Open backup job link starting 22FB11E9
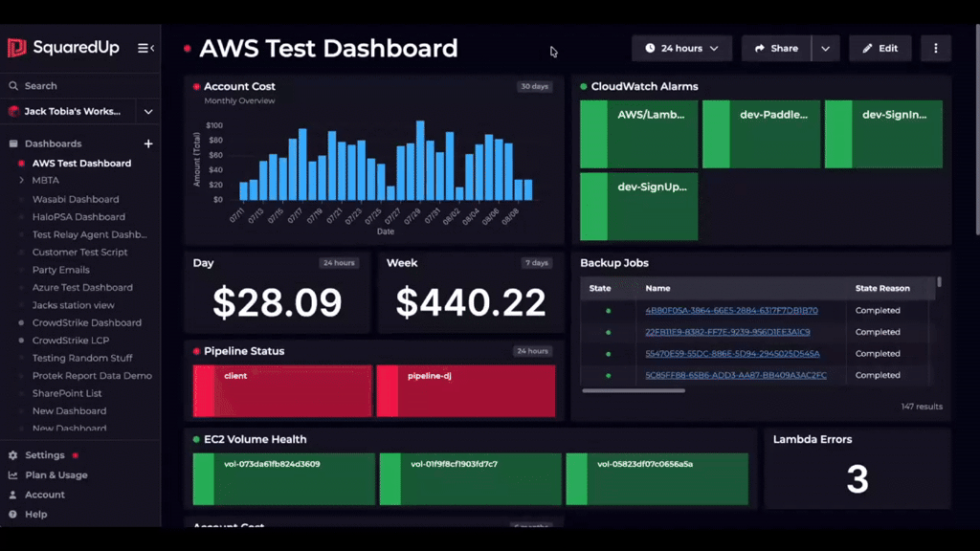 (x=727, y=332)
